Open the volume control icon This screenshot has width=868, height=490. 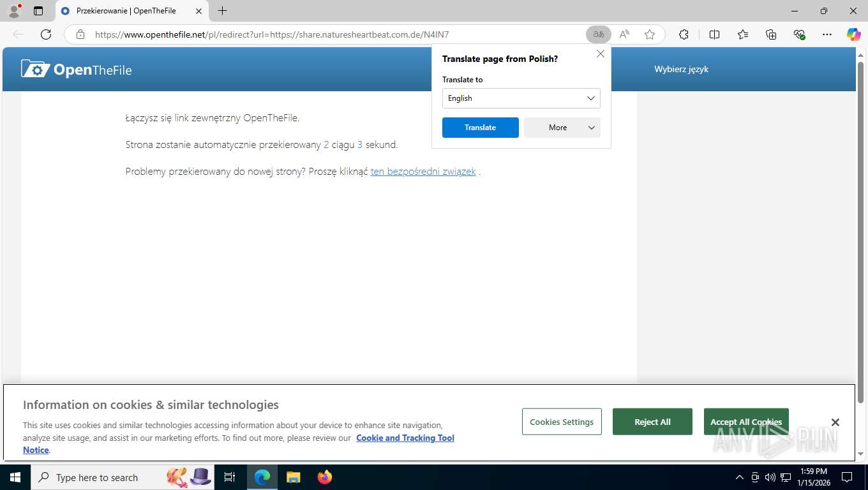click(770, 477)
